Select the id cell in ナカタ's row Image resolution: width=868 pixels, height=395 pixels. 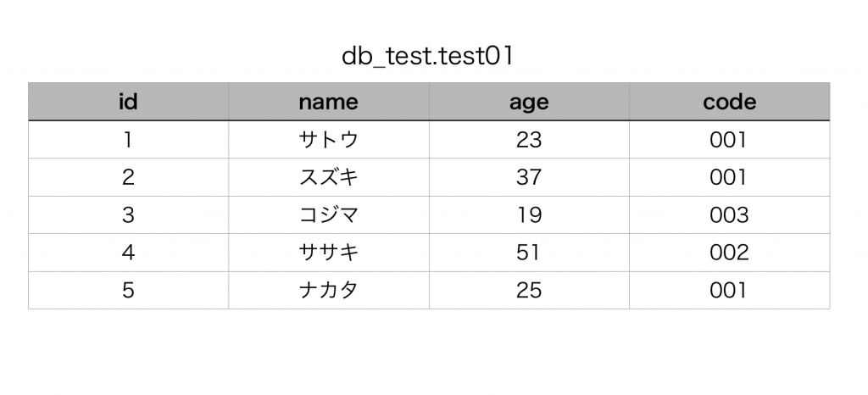[128, 291]
